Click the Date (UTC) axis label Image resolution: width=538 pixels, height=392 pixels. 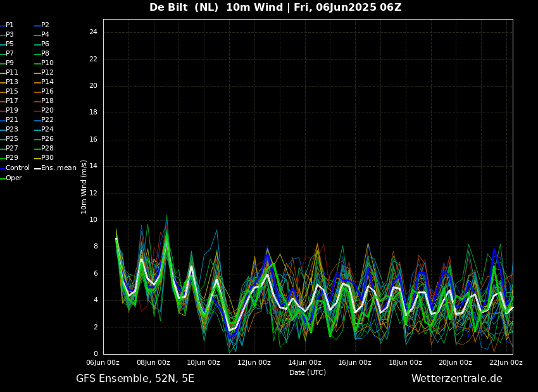(x=308, y=373)
